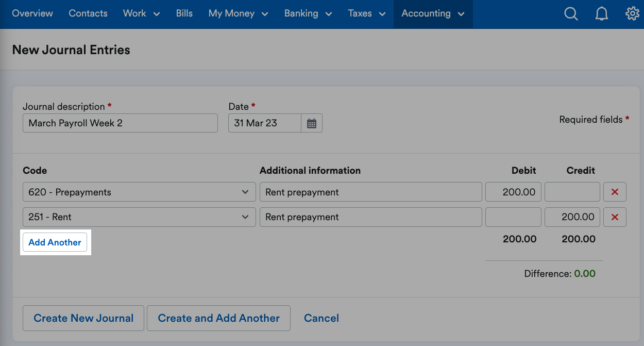This screenshot has height=346, width=644.
Task: View notifications bell icon
Action: (x=601, y=14)
